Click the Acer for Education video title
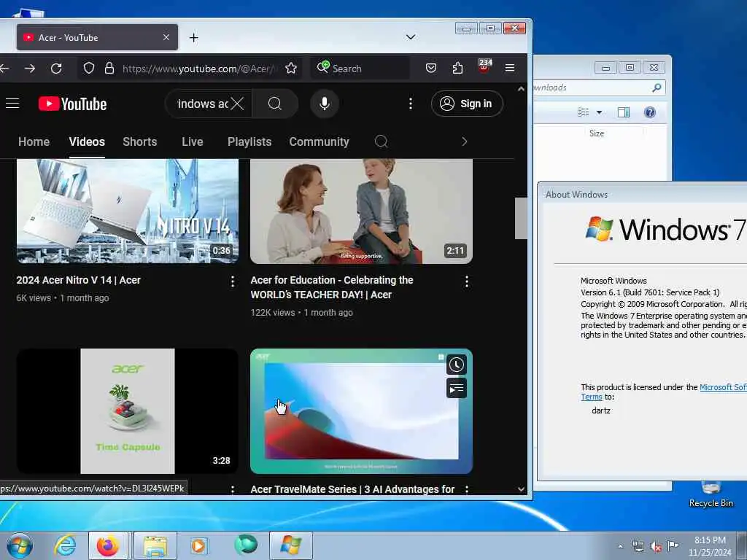 click(x=332, y=287)
